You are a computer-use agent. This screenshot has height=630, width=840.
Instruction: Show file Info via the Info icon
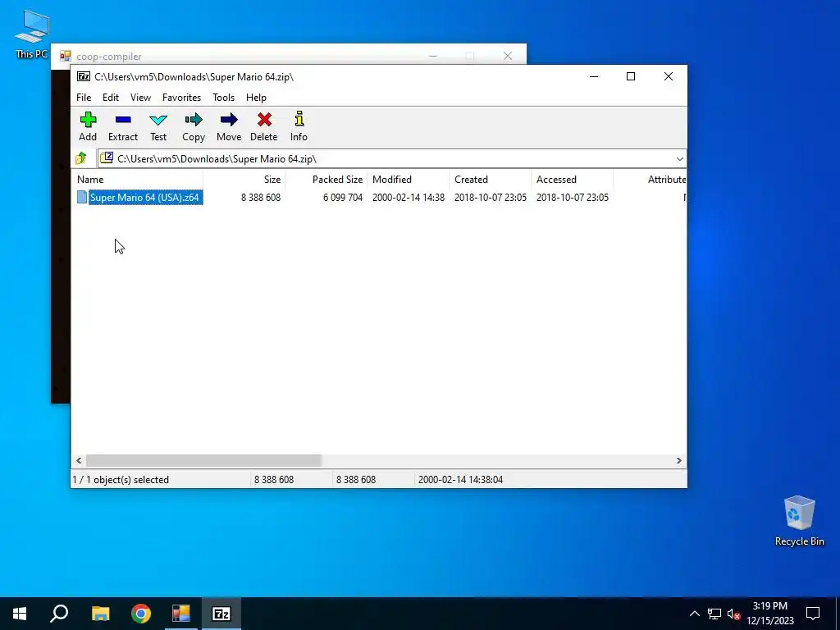pyautogui.click(x=299, y=127)
